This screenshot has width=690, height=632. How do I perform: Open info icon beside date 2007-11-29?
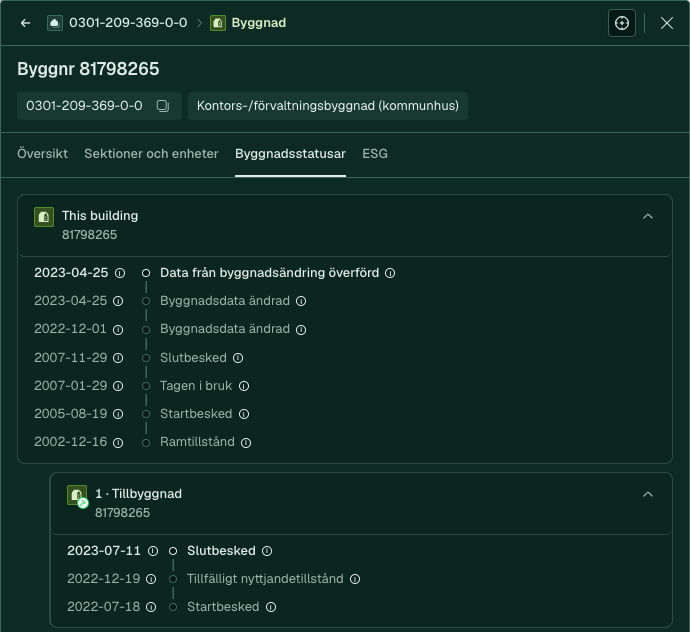tap(118, 358)
